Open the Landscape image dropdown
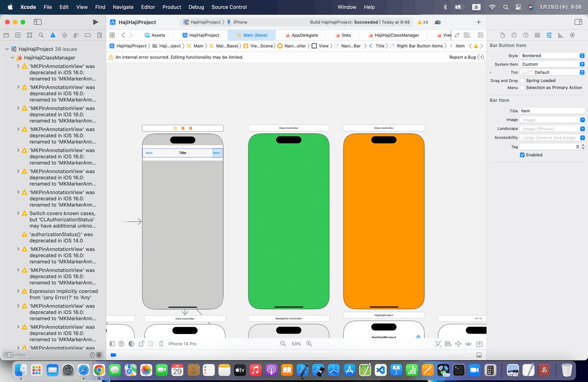Viewport: 588px width, 382px height. click(582, 128)
